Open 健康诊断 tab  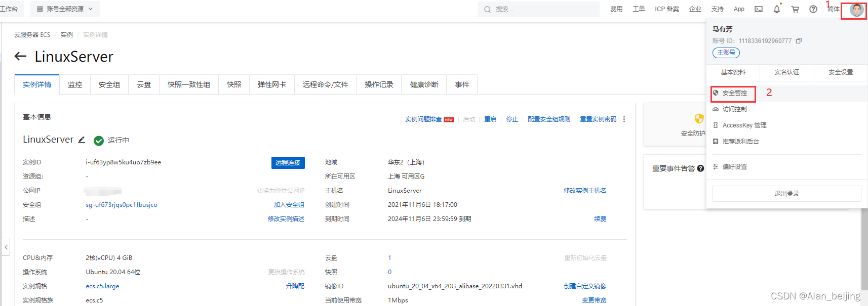click(x=424, y=84)
